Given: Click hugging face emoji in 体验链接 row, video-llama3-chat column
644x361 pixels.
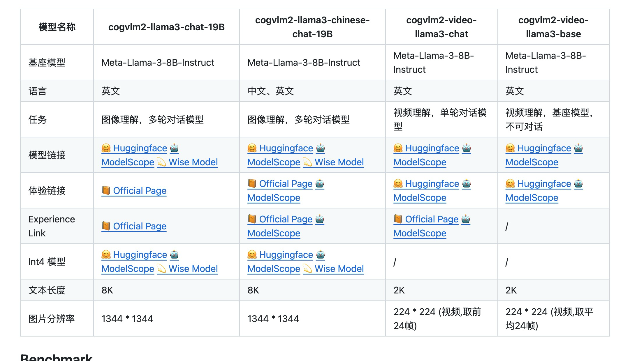Looking at the screenshot, I should coord(398,184).
